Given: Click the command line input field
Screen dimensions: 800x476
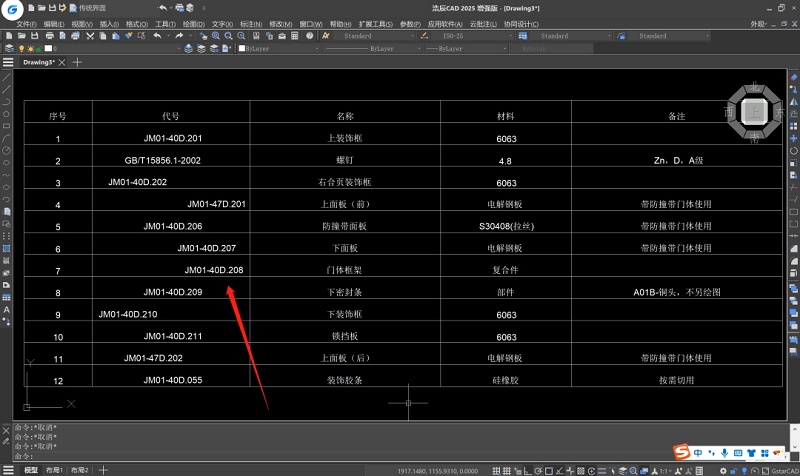Looking at the screenshot, I should [x=342, y=456].
